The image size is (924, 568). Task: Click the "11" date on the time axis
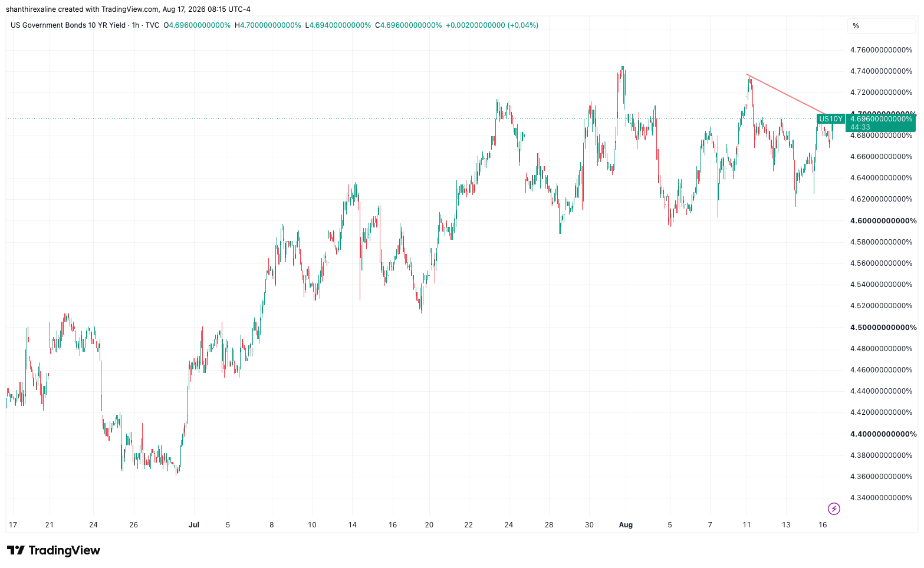pos(747,525)
